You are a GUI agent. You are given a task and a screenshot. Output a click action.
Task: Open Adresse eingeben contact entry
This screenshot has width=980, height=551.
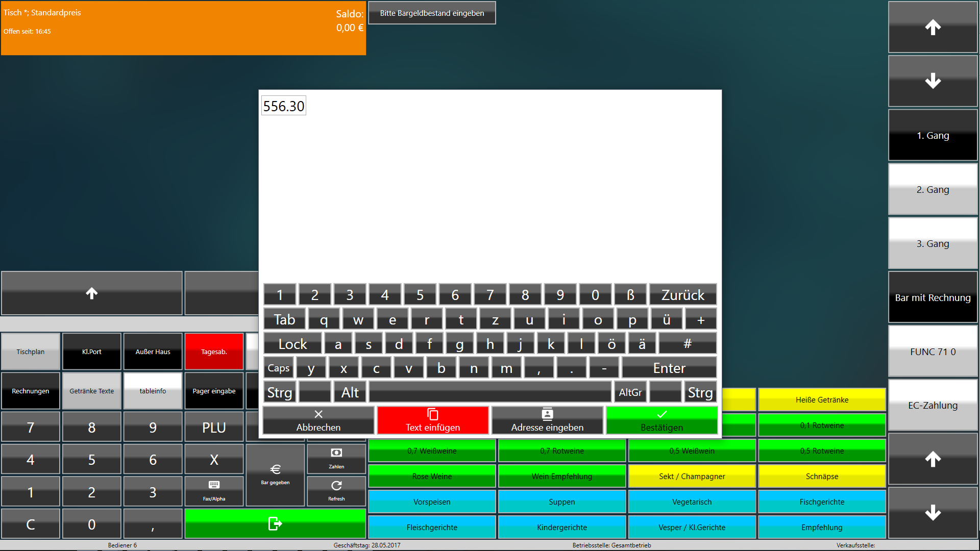[547, 420]
